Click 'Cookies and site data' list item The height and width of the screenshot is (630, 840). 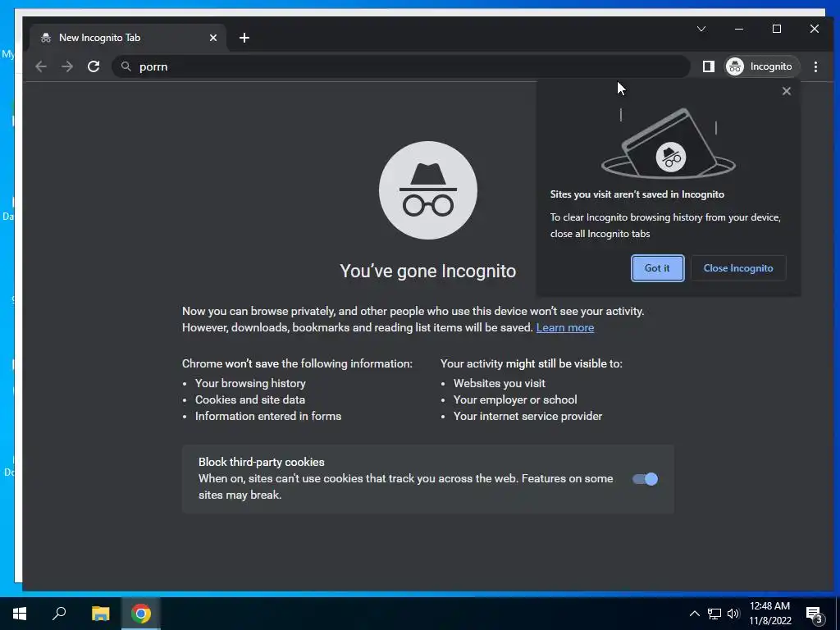[250, 399]
